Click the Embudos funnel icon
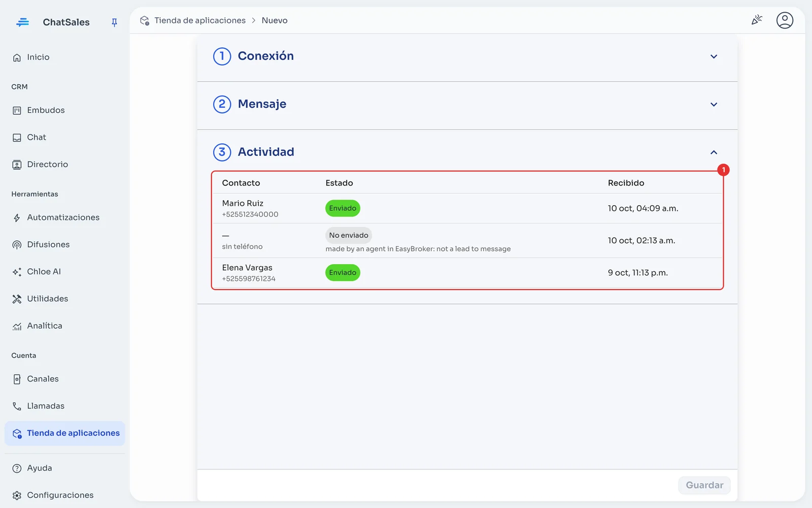Image resolution: width=812 pixels, height=508 pixels. pos(17,110)
